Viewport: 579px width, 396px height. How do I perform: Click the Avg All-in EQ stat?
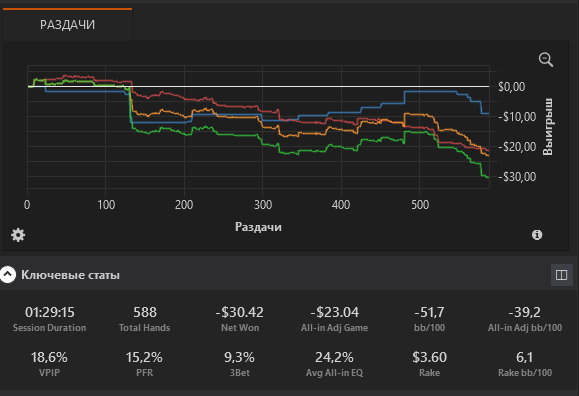(334, 364)
